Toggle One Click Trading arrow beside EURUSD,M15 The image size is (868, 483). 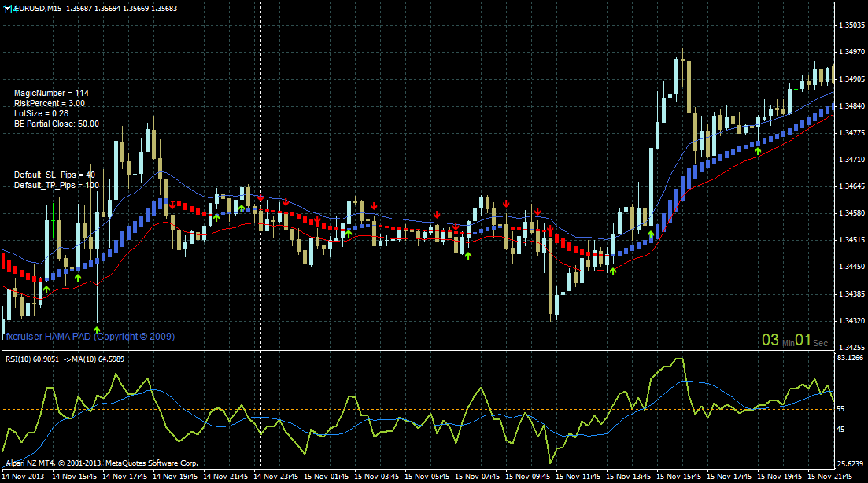[9, 9]
